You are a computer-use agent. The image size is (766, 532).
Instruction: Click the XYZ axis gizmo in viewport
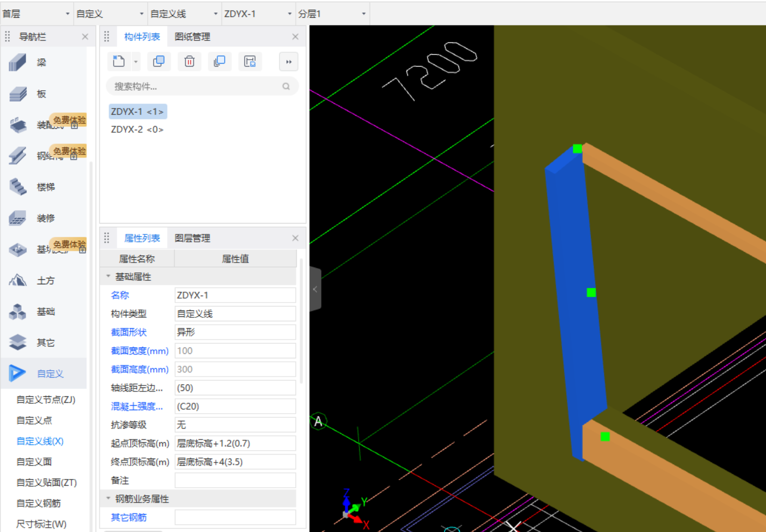pos(355,508)
